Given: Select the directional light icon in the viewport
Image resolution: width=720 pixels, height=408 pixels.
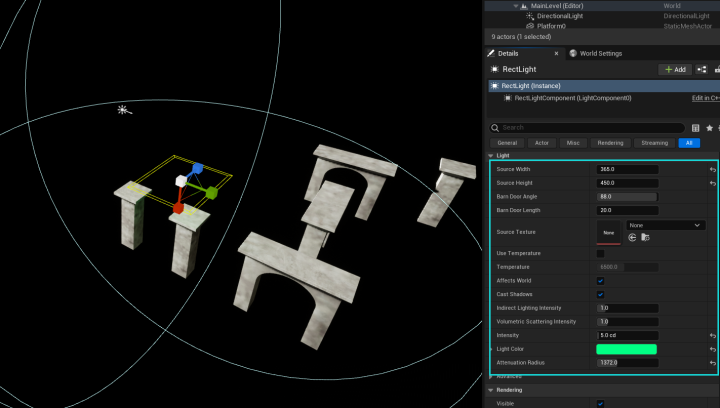Looking at the screenshot, I should pyautogui.click(x=124, y=110).
